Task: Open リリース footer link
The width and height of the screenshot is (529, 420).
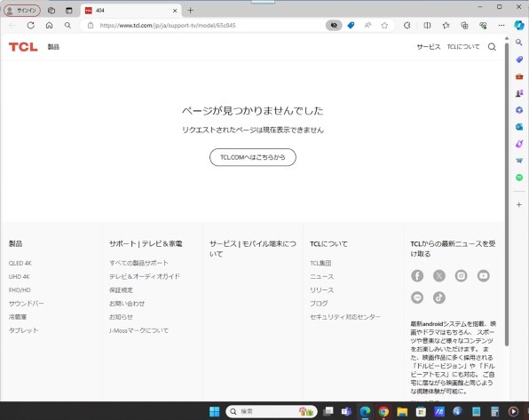Action: (322, 290)
